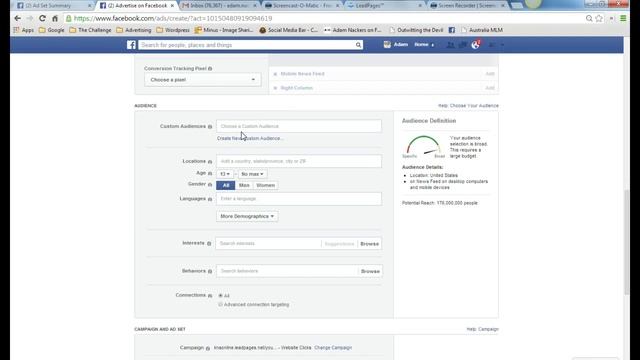The height and width of the screenshot is (360, 640).
Task: Click Interests info icon
Action: (x=209, y=244)
